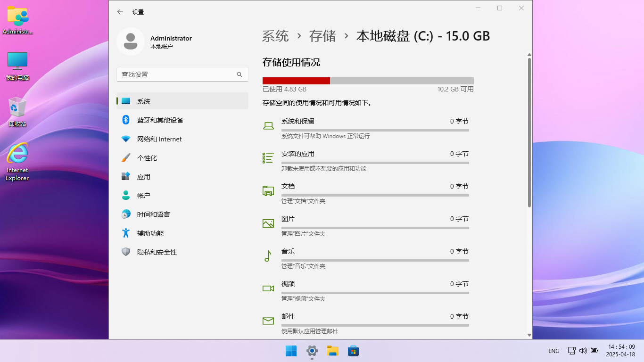Click the 10.2 GB 可用 label
Image resolution: width=644 pixels, height=362 pixels.
pyautogui.click(x=455, y=89)
